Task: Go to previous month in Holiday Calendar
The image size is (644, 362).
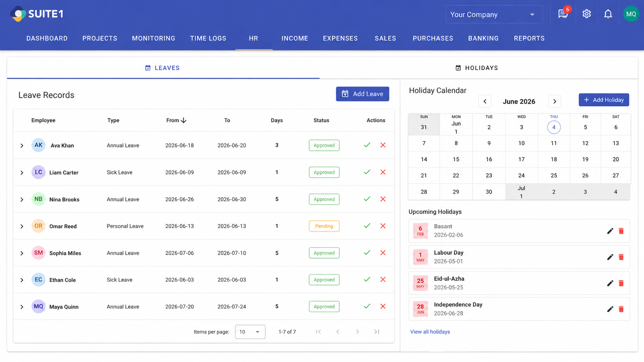Action: tap(485, 101)
